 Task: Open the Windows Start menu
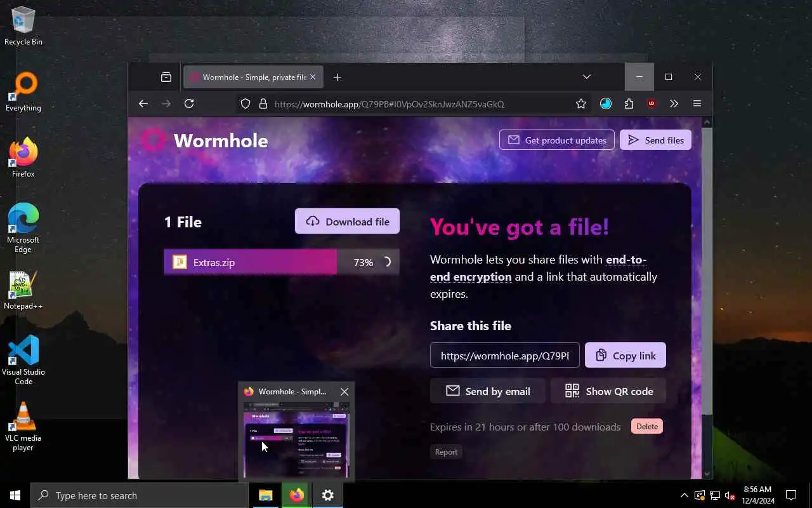point(15,495)
